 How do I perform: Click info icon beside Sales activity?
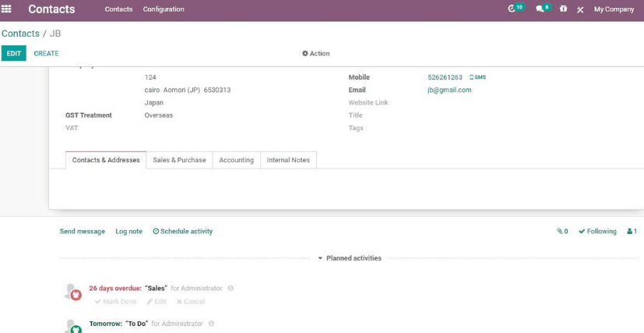(x=231, y=289)
